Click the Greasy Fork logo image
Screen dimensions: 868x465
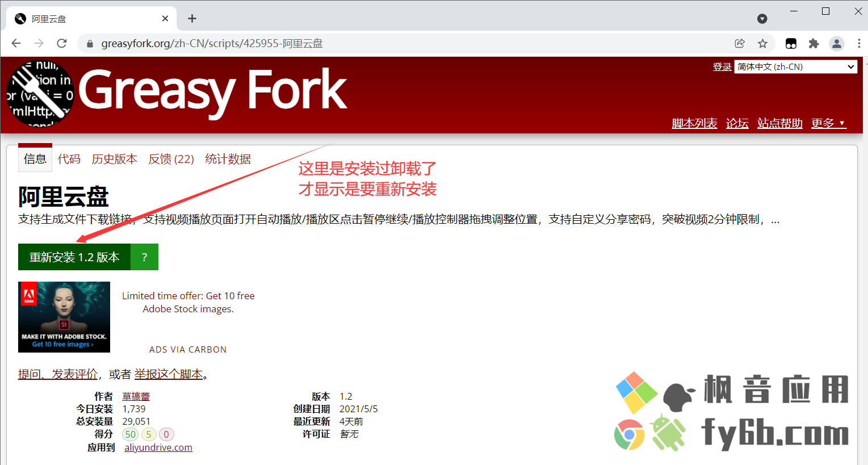pyautogui.click(x=40, y=94)
